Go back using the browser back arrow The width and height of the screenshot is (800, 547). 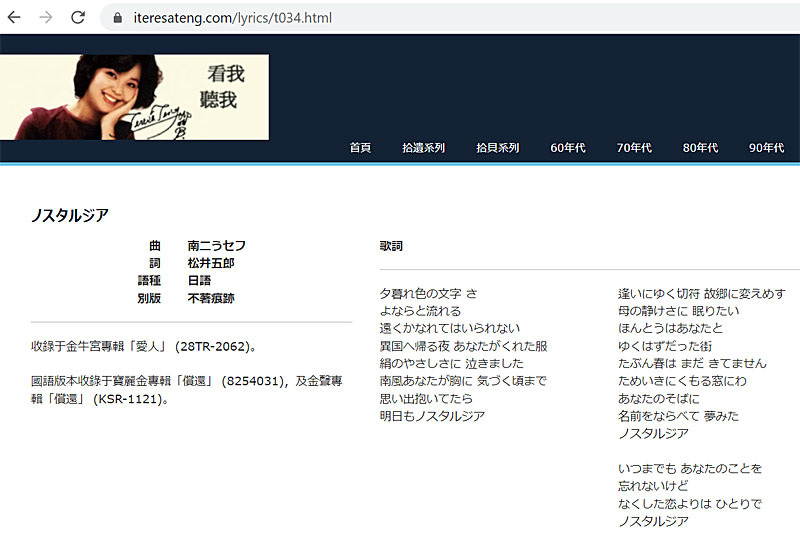[14, 17]
